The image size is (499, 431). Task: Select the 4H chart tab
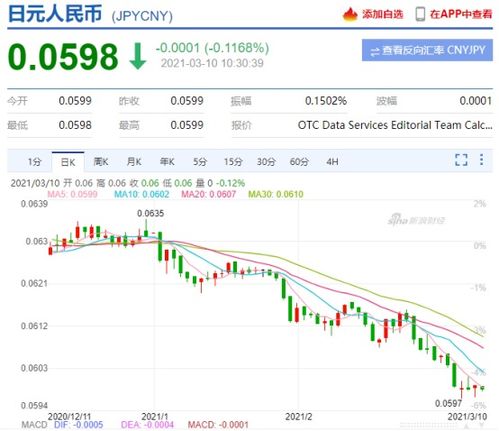[x=332, y=162]
